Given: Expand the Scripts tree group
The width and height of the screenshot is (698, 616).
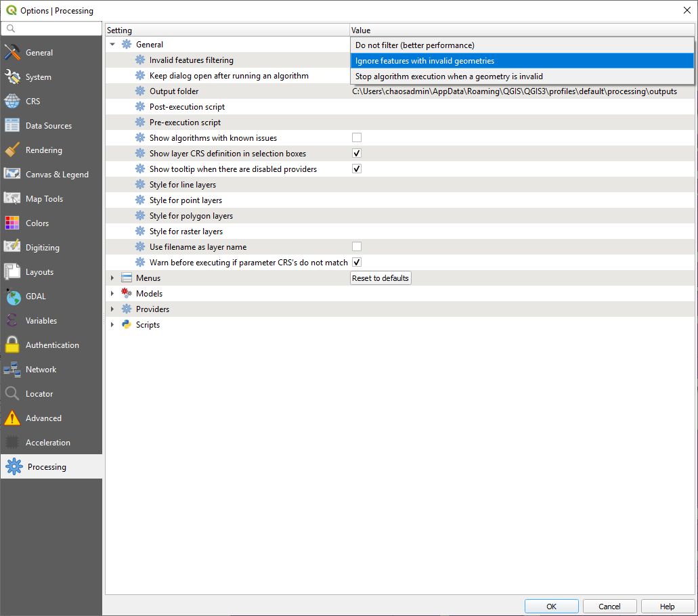Looking at the screenshot, I should click(112, 325).
